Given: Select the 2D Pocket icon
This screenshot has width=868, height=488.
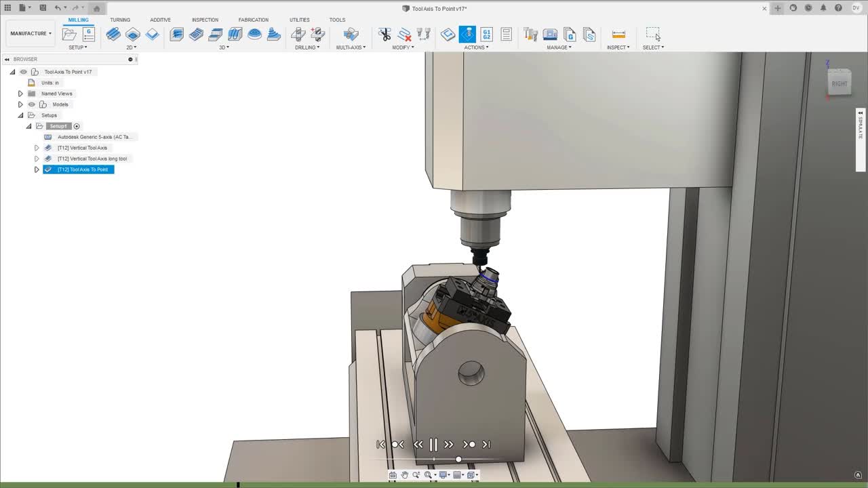Looking at the screenshot, I should coord(133,34).
